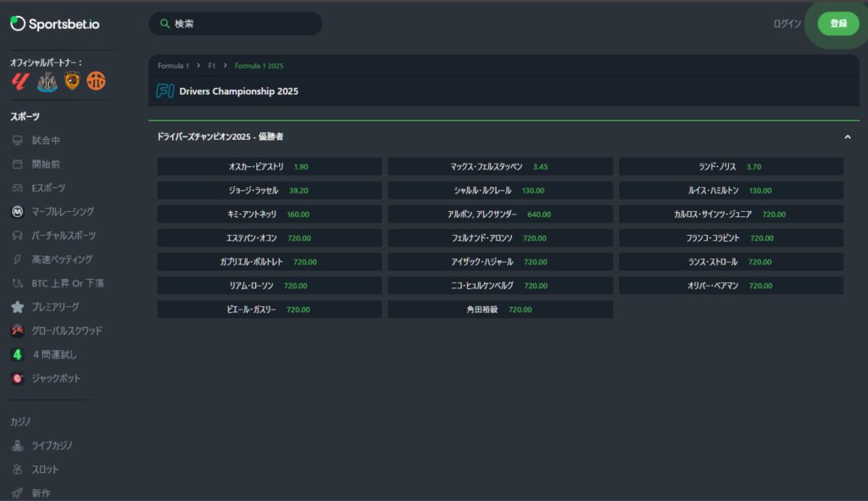Open スロット in the casino menu

point(45,470)
